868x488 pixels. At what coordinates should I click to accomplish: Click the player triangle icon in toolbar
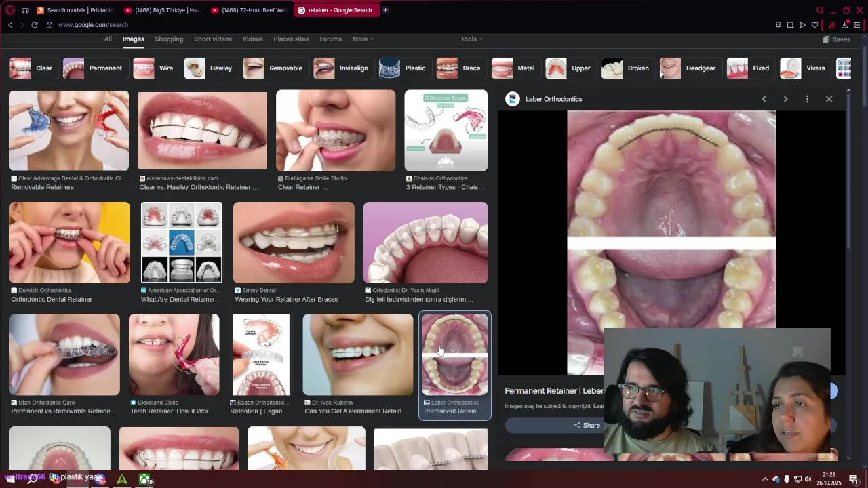click(x=802, y=25)
